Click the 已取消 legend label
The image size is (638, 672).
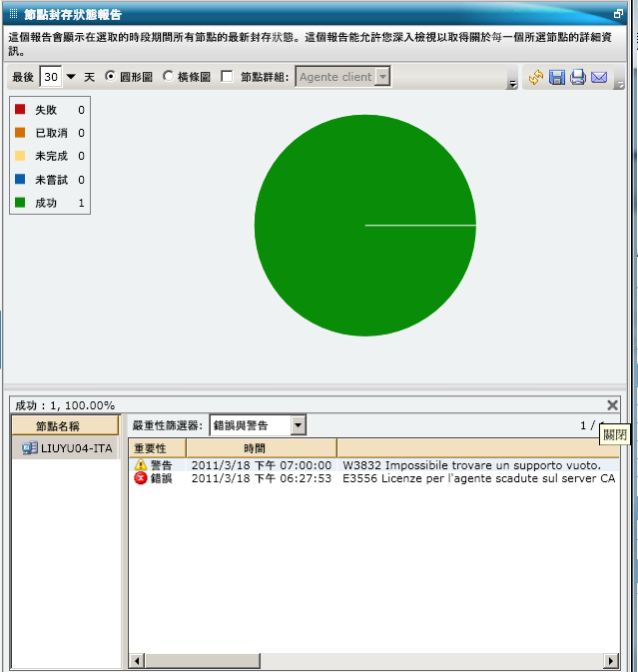[x=51, y=133]
